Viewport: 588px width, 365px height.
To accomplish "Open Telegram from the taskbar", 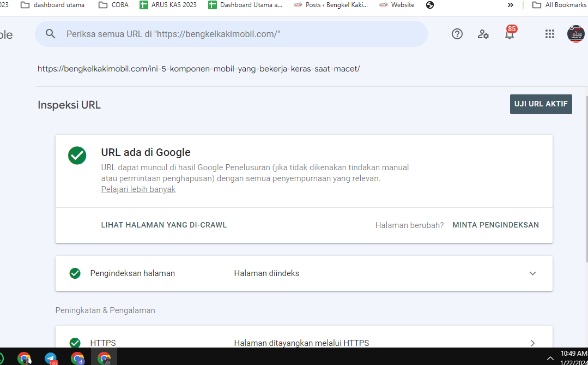I will click(x=51, y=358).
